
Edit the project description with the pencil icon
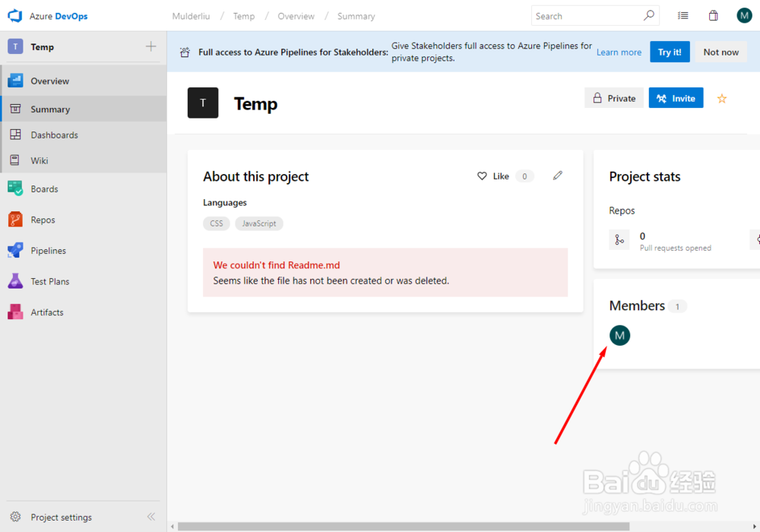(557, 176)
